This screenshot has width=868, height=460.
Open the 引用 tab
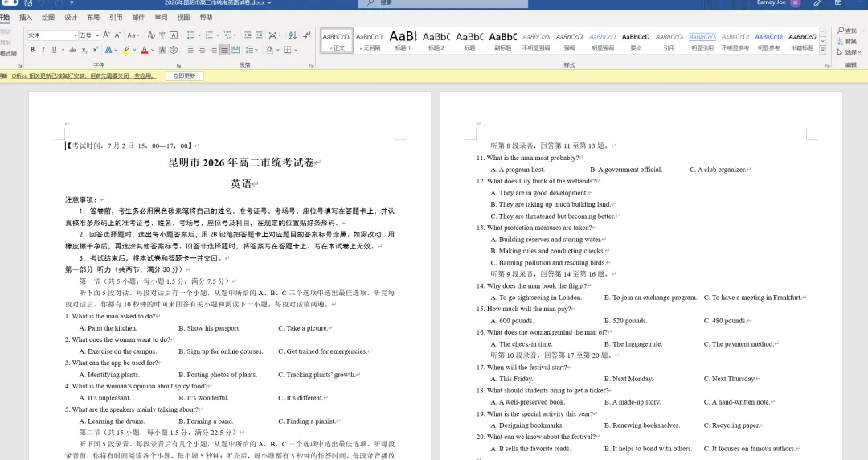[116, 18]
